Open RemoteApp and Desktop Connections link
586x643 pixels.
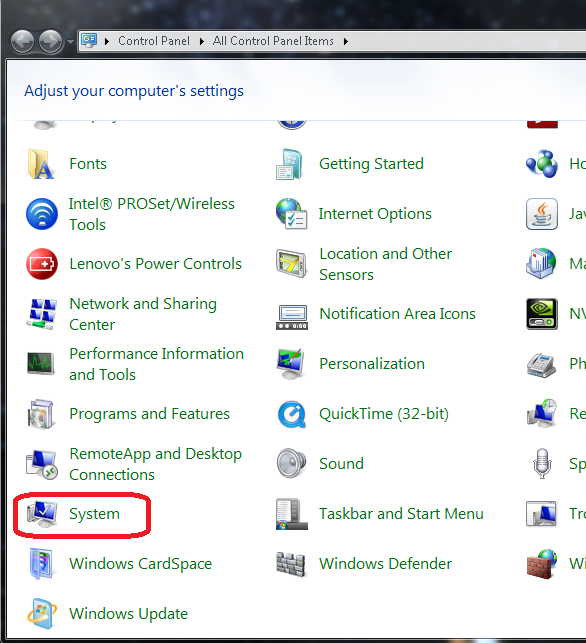[155, 464]
